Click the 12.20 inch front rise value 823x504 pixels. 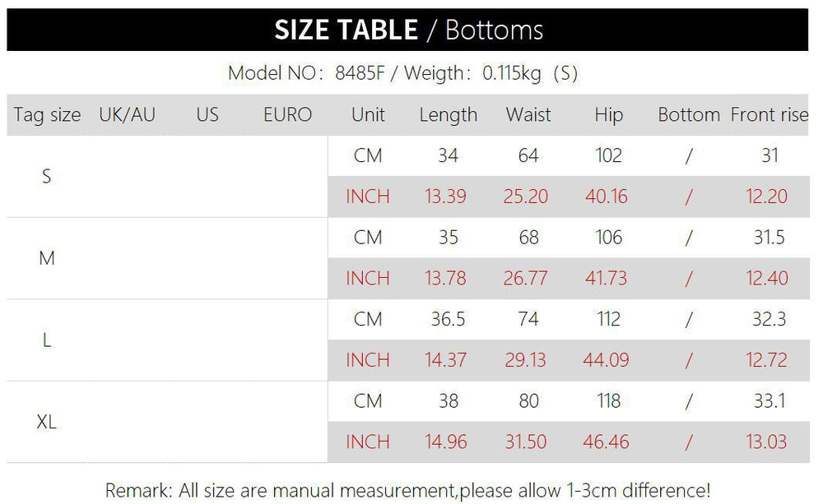[x=767, y=197]
